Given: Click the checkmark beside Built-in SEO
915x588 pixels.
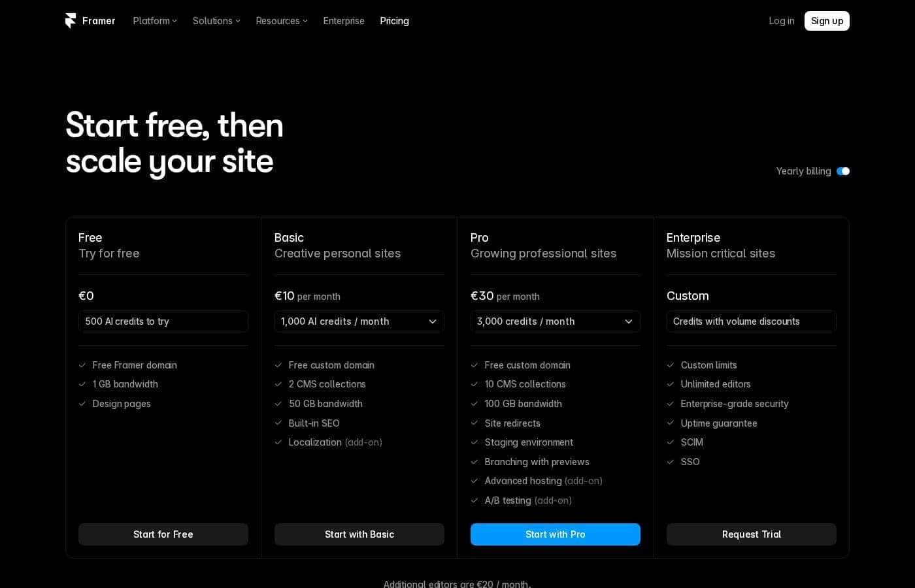Looking at the screenshot, I should 278,423.
